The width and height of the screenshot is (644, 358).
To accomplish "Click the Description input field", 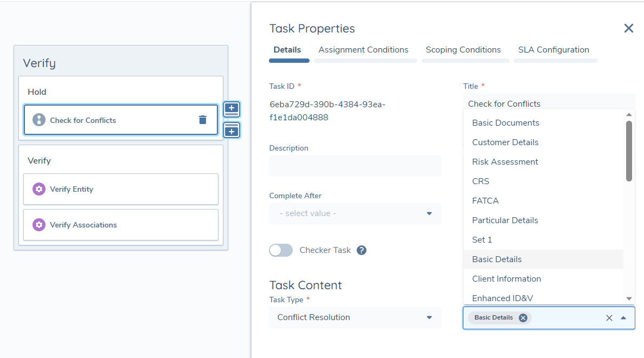I will [x=355, y=165].
